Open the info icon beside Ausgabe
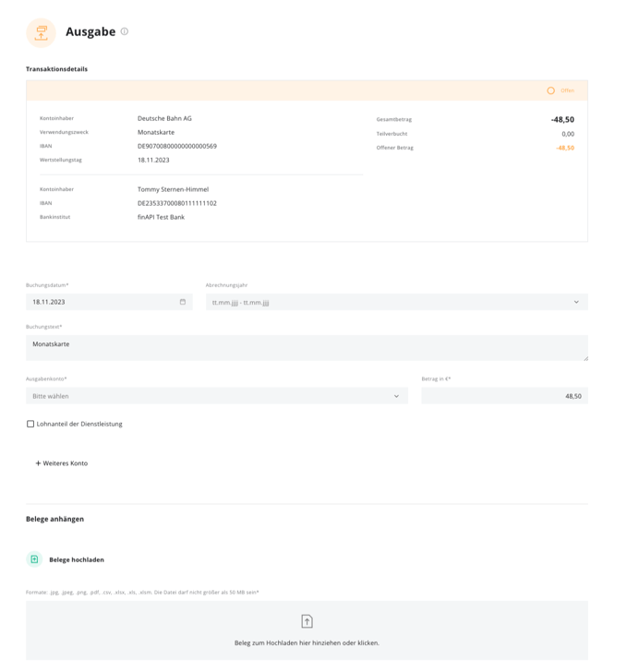Image resolution: width=627 pixels, height=672 pixels. click(125, 31)
